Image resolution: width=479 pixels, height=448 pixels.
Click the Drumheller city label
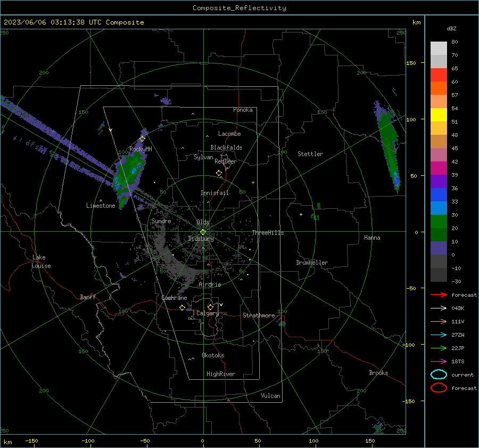pyautogui.click(x=312, y=263)
